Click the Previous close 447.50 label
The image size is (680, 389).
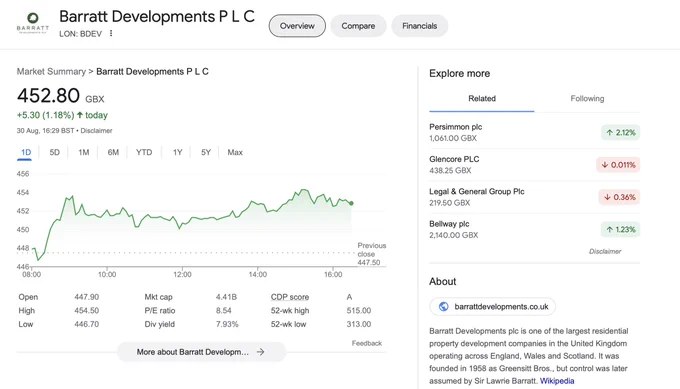pyautogui.click(x=371, y=254)
